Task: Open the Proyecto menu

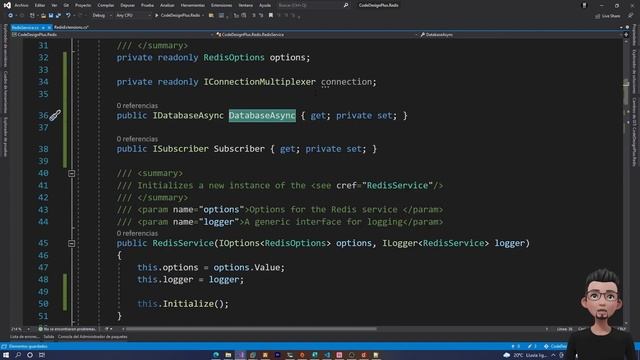Action: (x=83, y=5)
